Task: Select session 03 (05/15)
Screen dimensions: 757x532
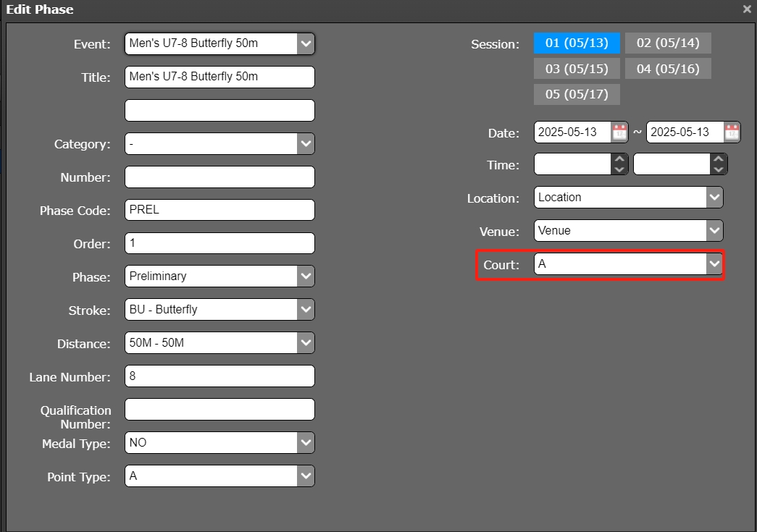Action: tap(577, 69)
